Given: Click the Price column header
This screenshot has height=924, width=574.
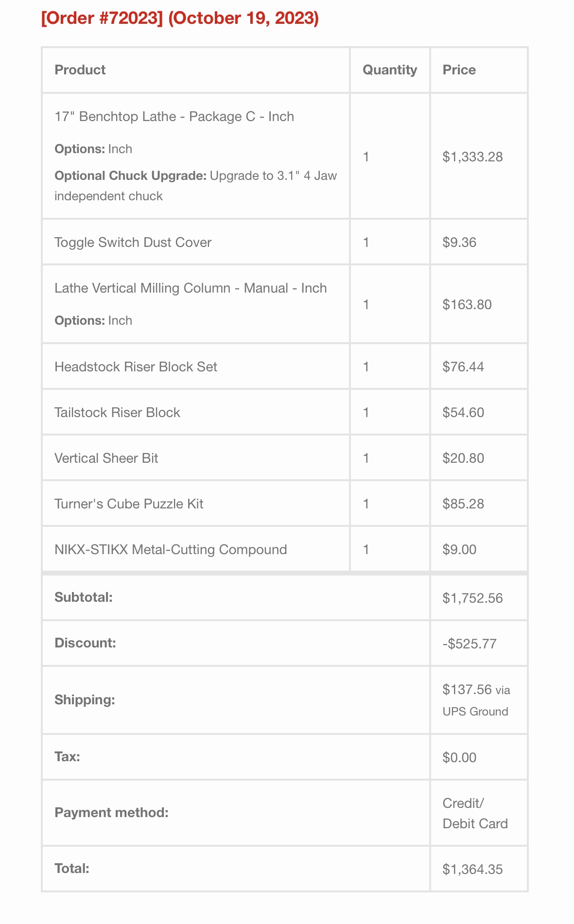Looking at the screenshot, I should coord(459,70).
